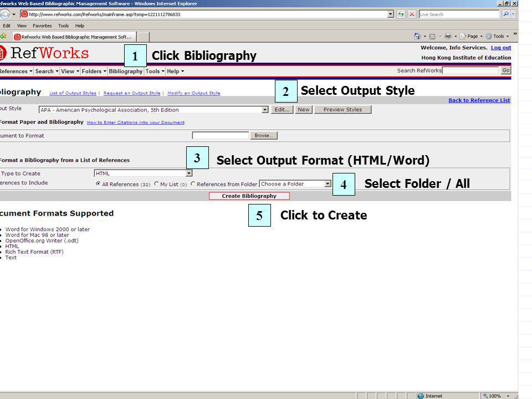Click the Document to Format file field
This screenshot has height=399, width=532.
(221, 135)
